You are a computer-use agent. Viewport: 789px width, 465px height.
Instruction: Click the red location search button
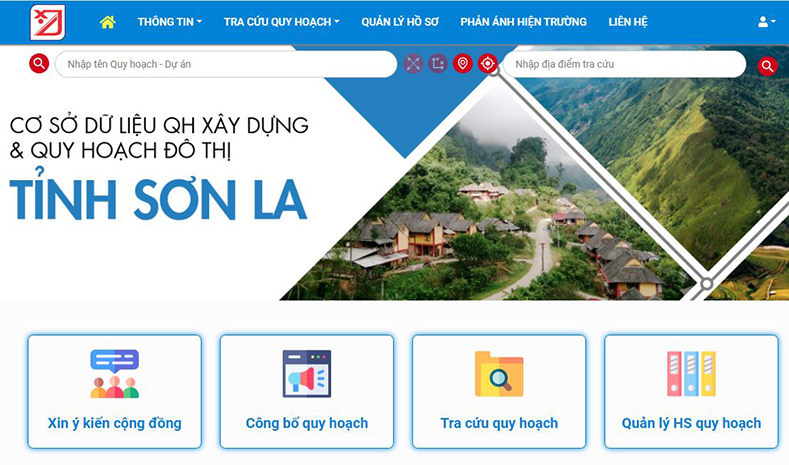point(767,65)
